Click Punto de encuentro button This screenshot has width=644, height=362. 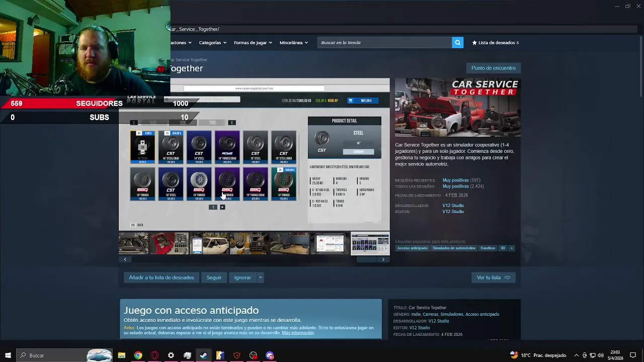(494, 68)
